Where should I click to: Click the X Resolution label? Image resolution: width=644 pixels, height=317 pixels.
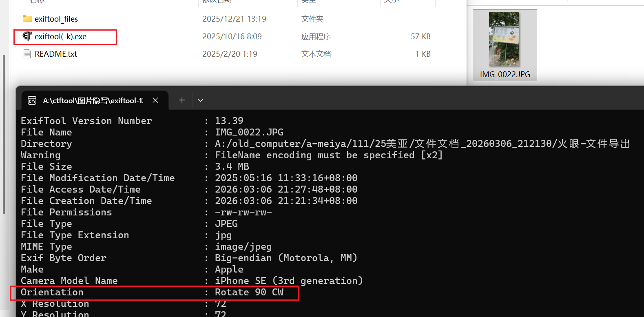tap(55, 304)
